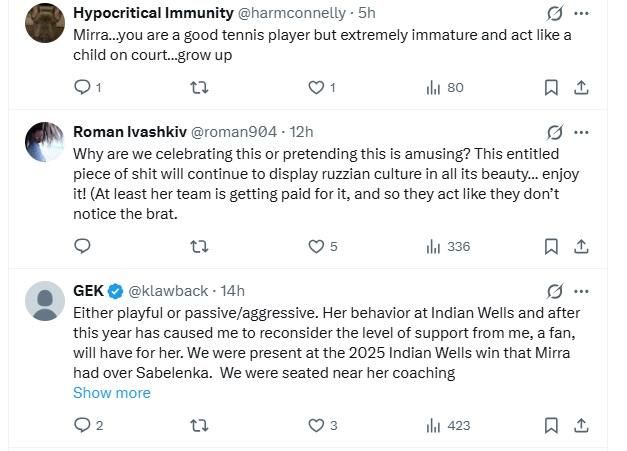Open more options for GEK's tweet
This screenshot has height=451, width=627.
pos(581,291)
